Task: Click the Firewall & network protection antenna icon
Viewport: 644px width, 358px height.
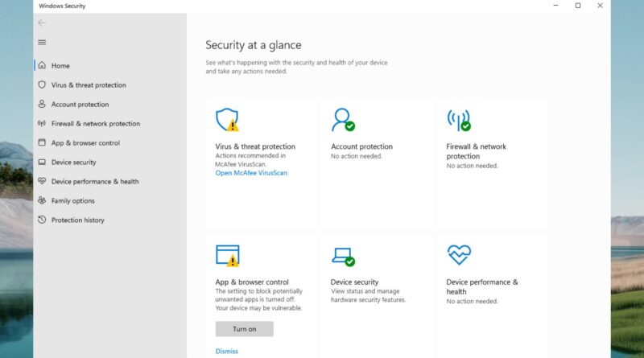Action: (x=458, y=120)
